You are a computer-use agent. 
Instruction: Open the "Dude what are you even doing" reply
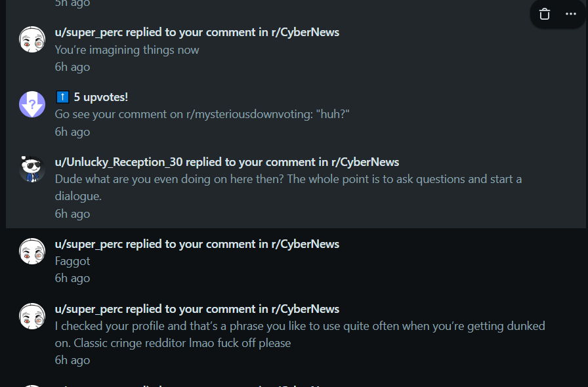tap(288, 179)
